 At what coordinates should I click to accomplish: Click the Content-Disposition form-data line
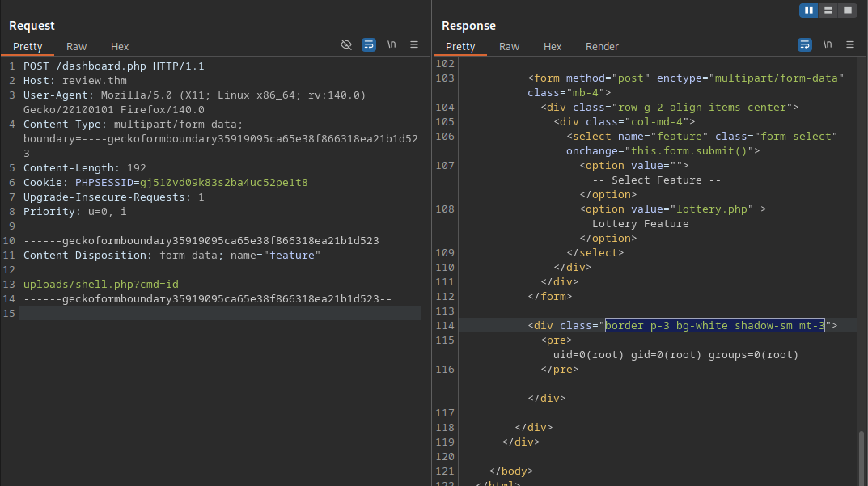coord(171,256)
